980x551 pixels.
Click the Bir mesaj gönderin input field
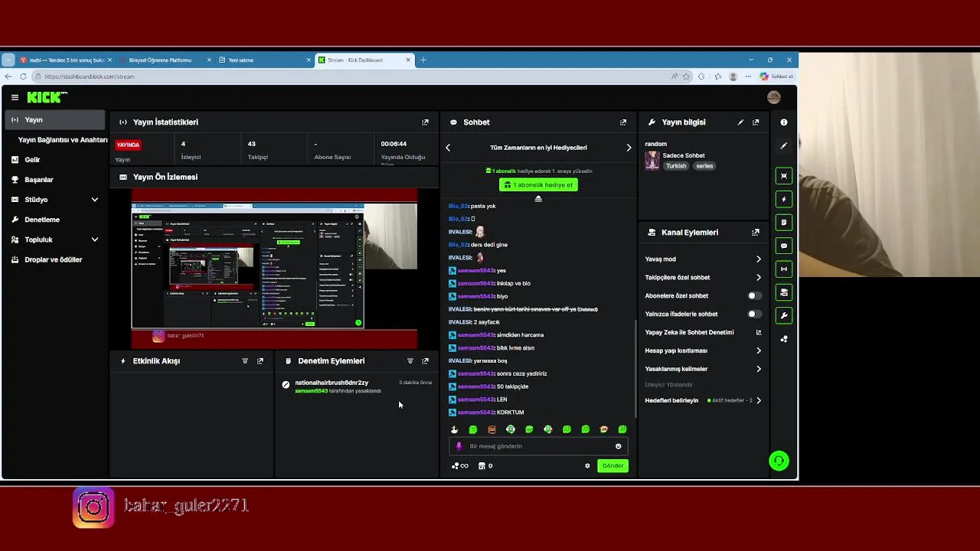click(538, 446)
